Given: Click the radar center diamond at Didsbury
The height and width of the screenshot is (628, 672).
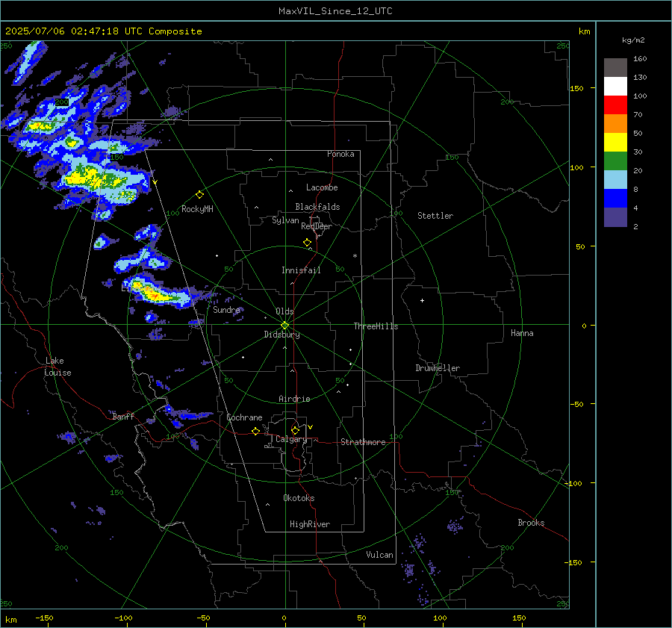Looking at the screenshot, I should [285, 325].
